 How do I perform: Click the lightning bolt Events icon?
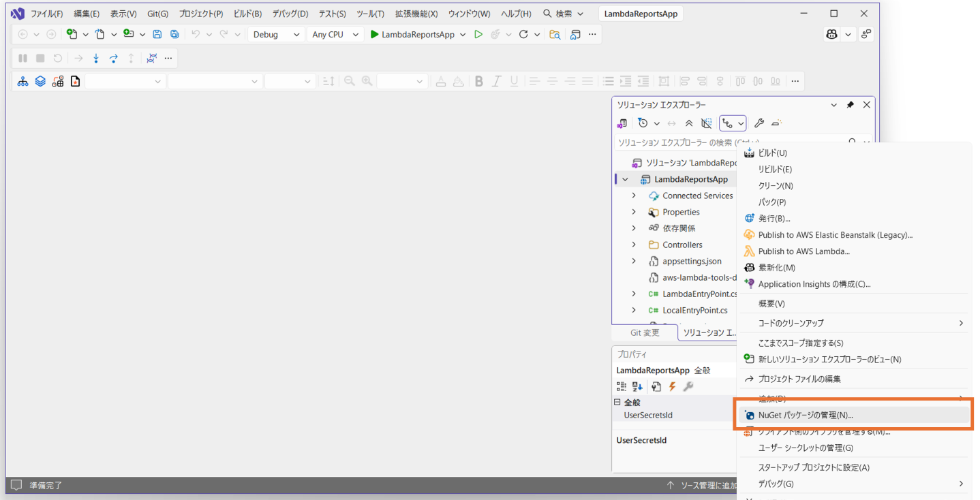click(x=672, y=387)
